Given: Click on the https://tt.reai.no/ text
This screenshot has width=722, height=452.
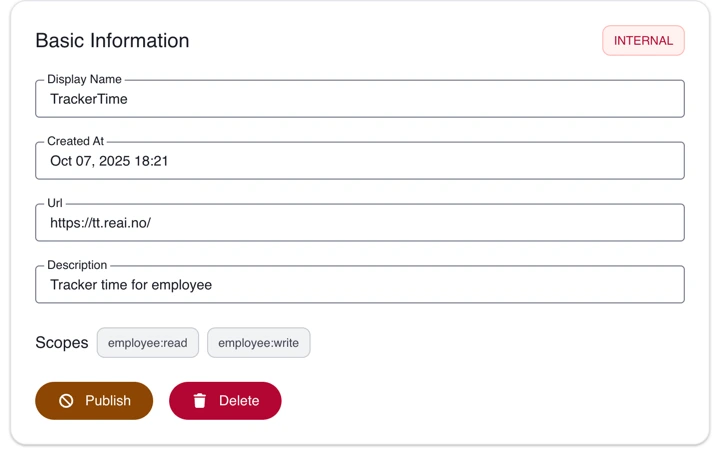Looking at the screenshot, I should [100, 223].
